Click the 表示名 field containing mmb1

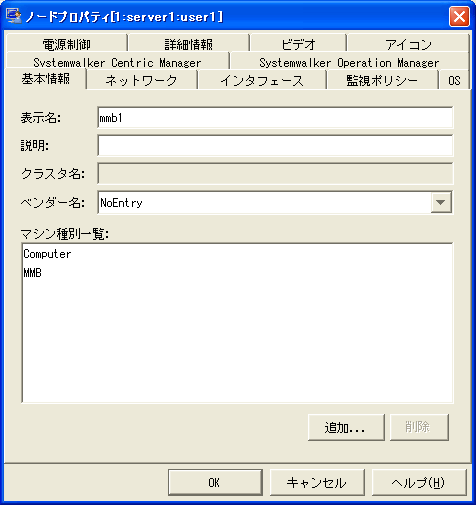tap(275, 117)
